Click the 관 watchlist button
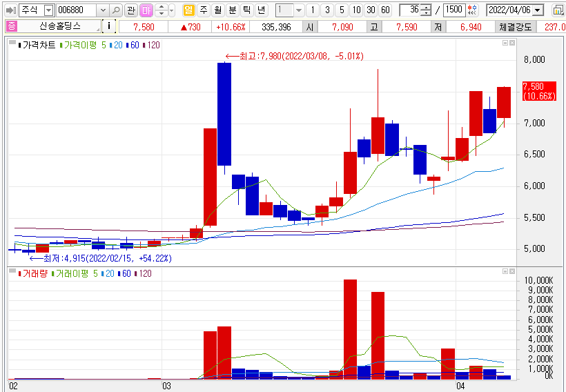Viewport: 566px width, 392px height. [131, 10]
